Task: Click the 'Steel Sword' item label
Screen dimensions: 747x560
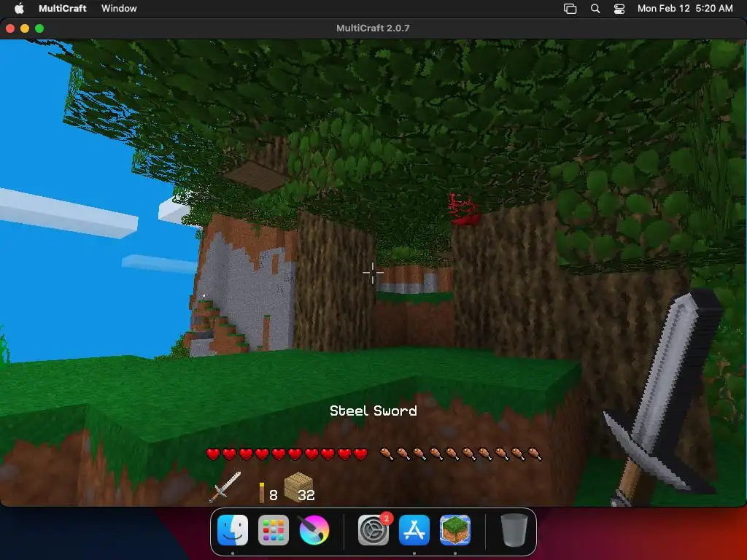Action: tap(373, 411)
